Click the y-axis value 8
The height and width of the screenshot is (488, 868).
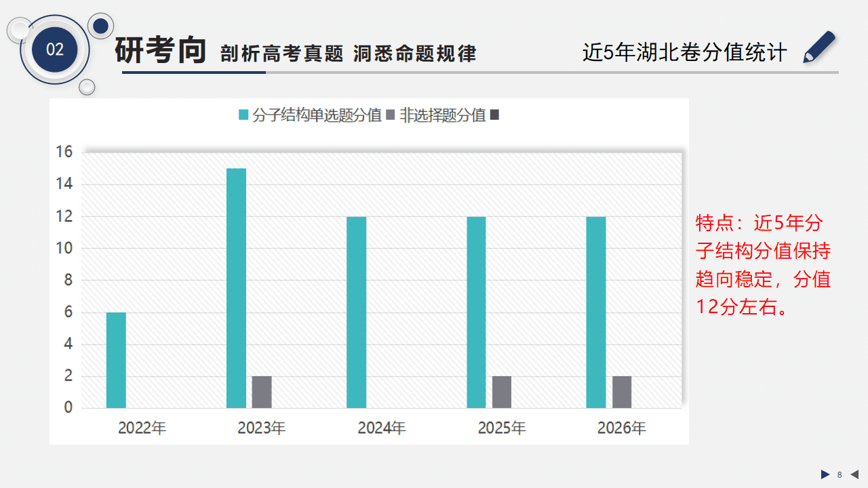point(68,280)
